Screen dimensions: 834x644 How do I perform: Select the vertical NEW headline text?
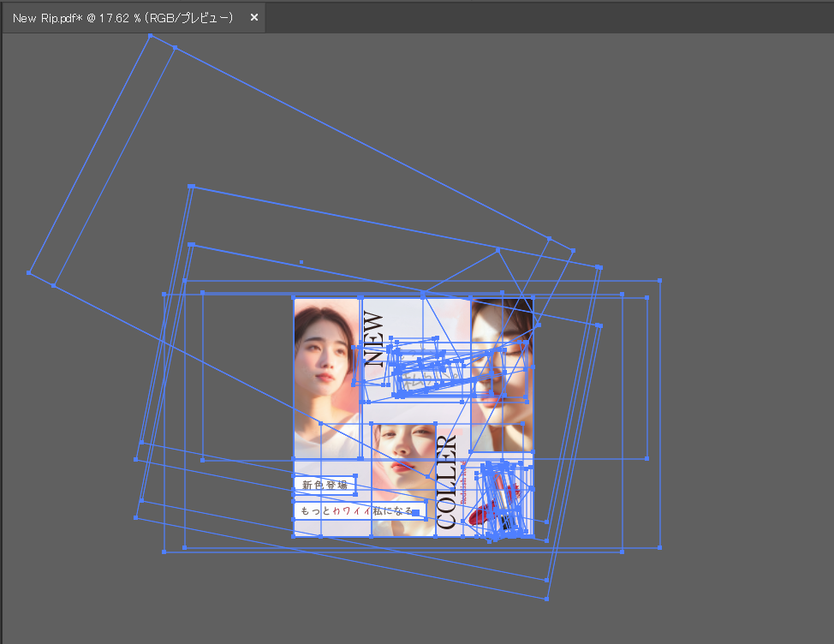374,339
